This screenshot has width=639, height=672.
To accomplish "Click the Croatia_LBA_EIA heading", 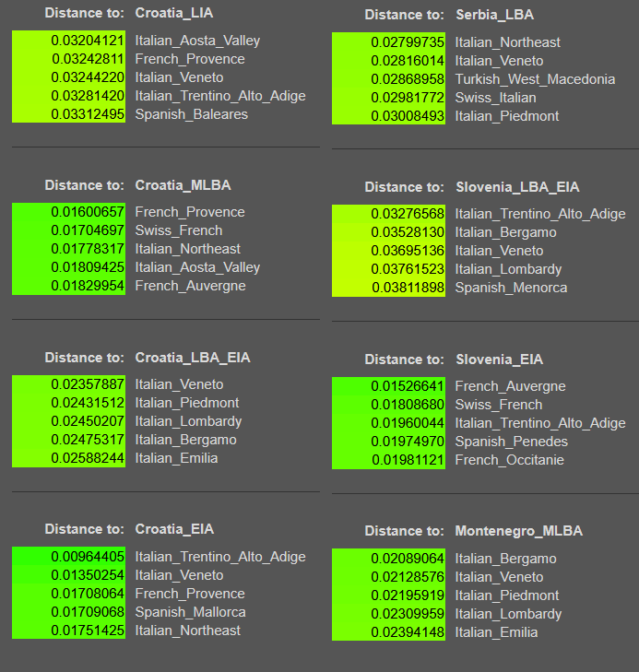I will pos(193,358).
